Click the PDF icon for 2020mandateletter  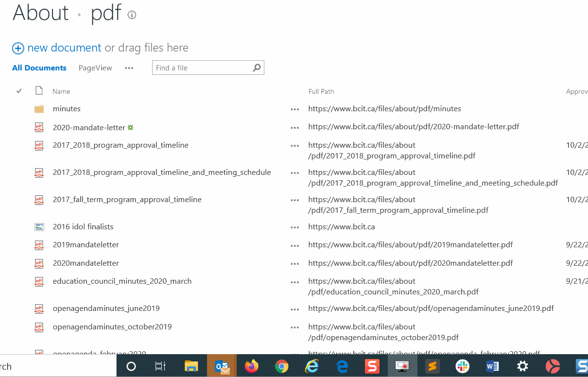pos(39,263)
